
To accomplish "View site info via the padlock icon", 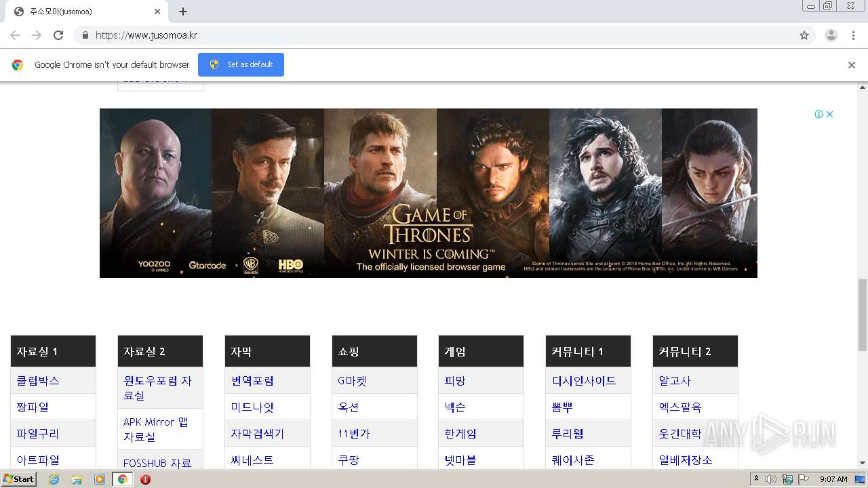I will click(85, 35).
